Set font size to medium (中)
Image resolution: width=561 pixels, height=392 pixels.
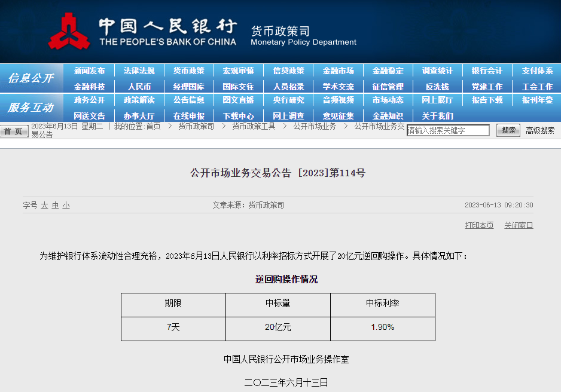[x=55, y=205]
